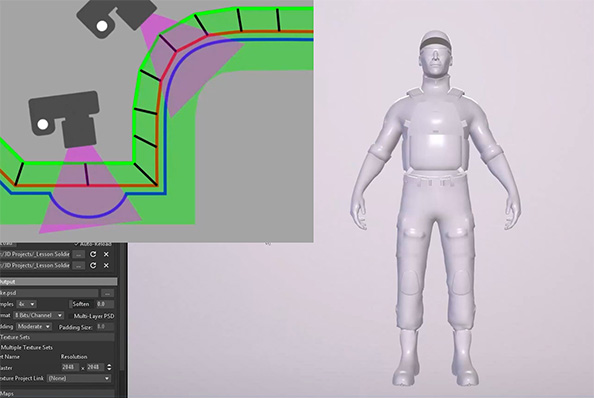
Task: Toggle the Soften checkbox
Action: [70, 304]
